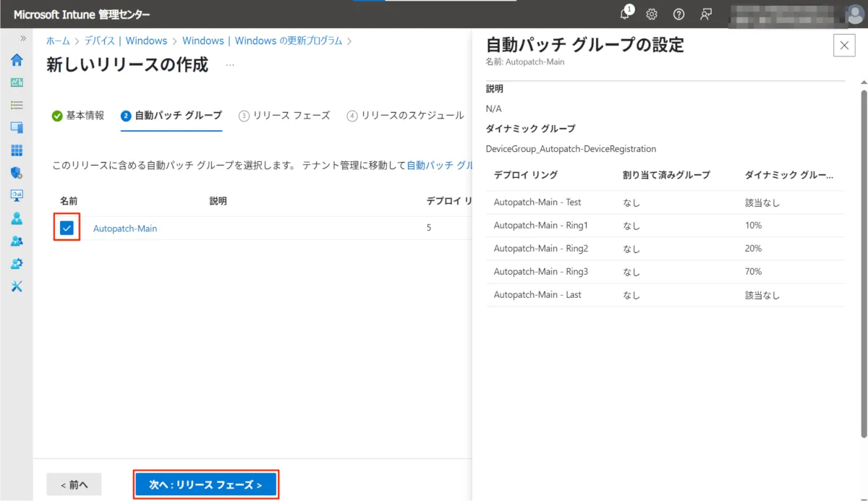Screen dimensions: 868x501
Task: Open the ellipsis menu beside page title
Action: click(230, 65)
